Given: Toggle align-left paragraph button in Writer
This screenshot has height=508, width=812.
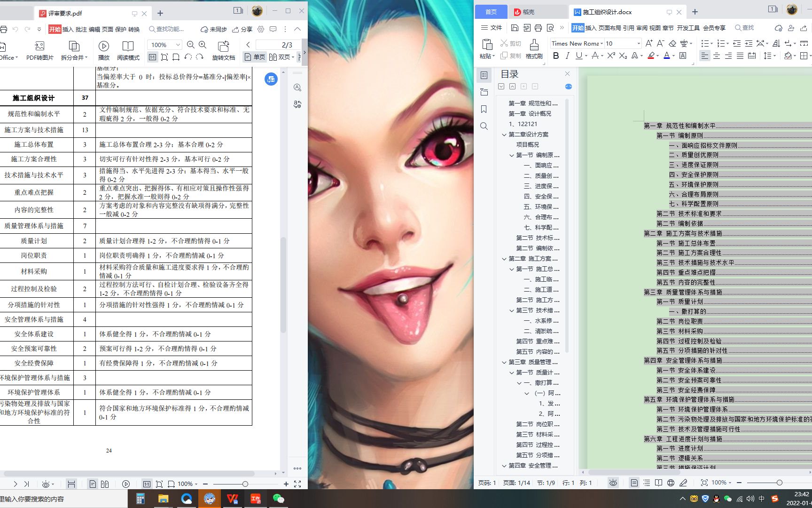Looking at the screenshot, I should coord(704,56).
